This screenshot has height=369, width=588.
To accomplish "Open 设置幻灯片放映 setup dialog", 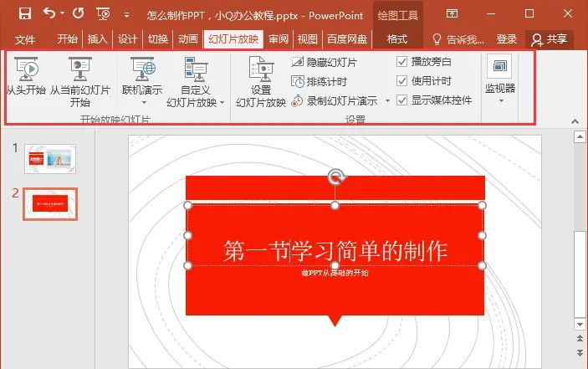I will coord(261,82).
